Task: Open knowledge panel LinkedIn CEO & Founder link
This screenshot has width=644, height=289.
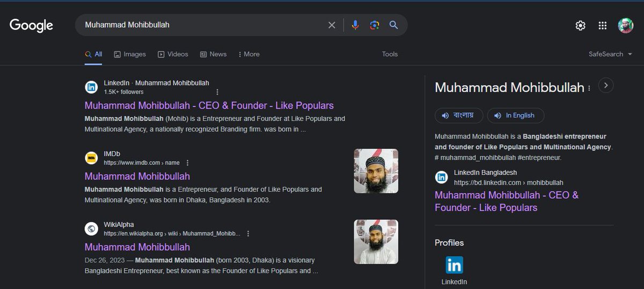Action: click(507, 201)
